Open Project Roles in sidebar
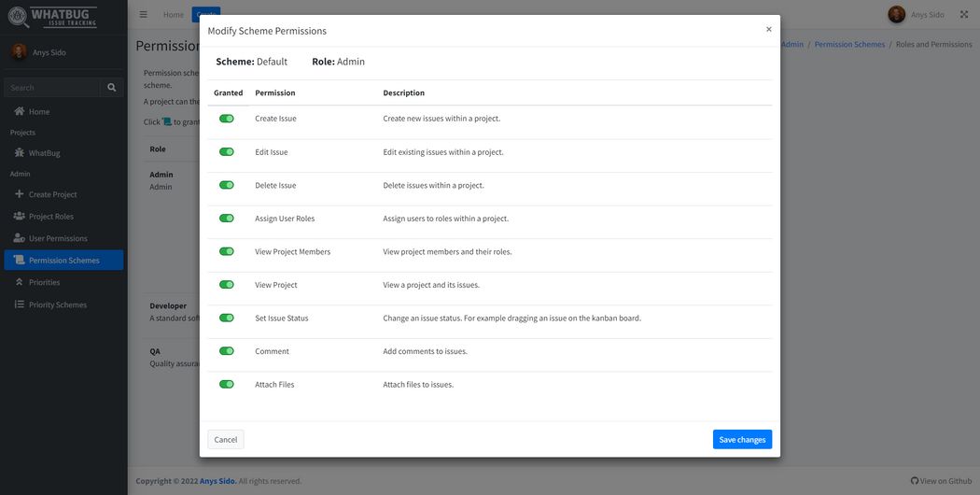This screenshot has height=495, width=980. click(50, 217)
